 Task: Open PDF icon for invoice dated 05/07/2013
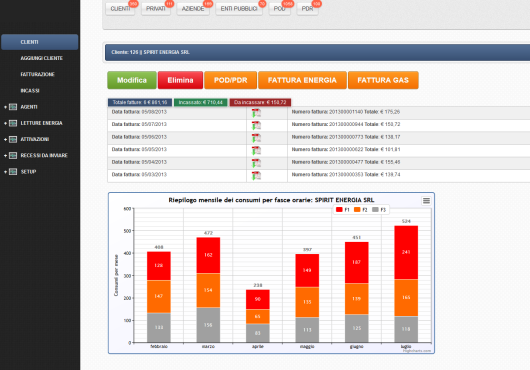(256, 126)
